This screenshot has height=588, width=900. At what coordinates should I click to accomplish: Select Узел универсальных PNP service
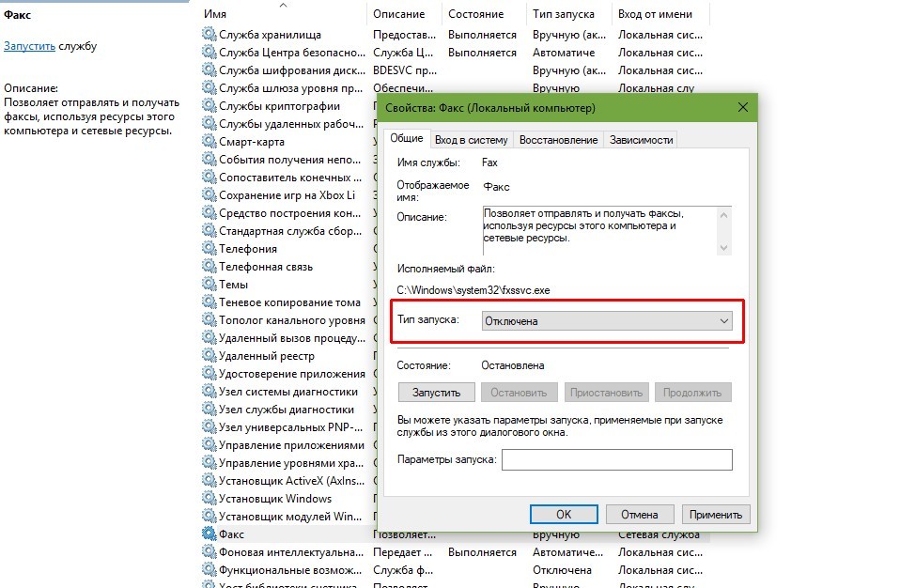click(290, 426)
